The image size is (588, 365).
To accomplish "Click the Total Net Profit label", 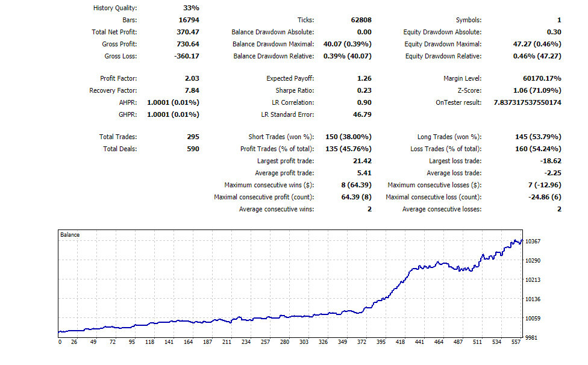I will [x=114, y=32].
